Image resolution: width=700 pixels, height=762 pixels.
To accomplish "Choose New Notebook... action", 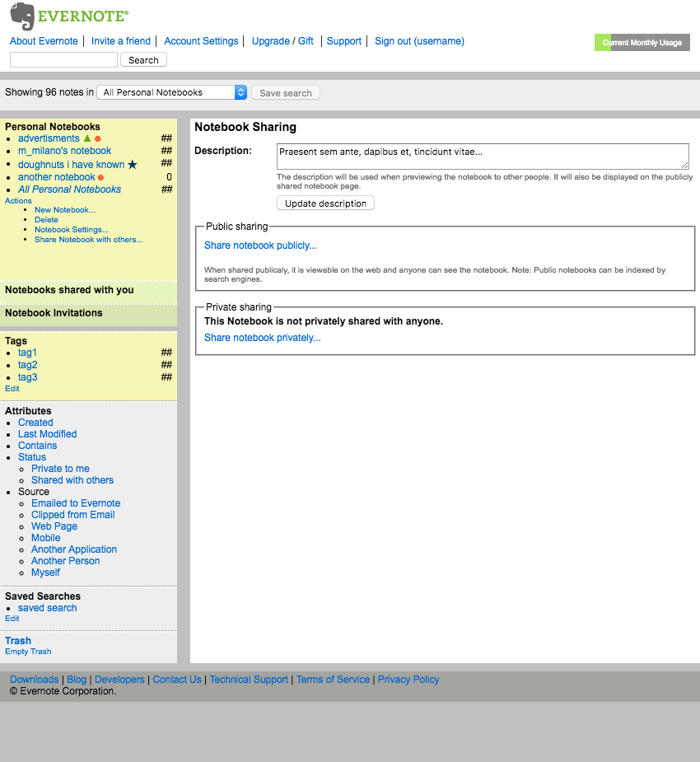I will point(64,210).
